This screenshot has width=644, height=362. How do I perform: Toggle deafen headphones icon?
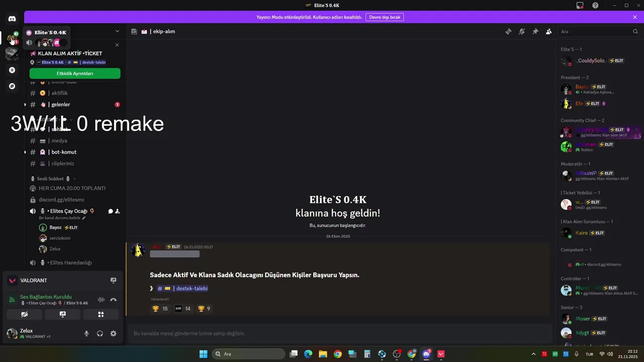tap(100, 333)
